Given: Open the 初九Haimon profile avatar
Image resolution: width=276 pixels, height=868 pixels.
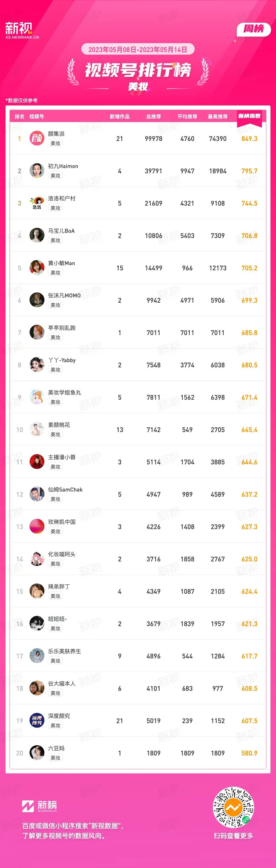Looking at the screenshot, I should [x=37, y=171].
